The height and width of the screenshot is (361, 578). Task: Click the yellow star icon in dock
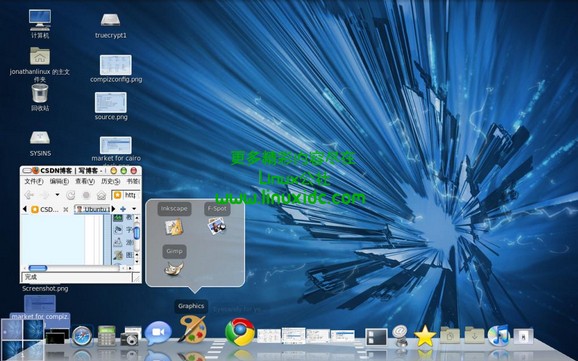tap(425, 336)
